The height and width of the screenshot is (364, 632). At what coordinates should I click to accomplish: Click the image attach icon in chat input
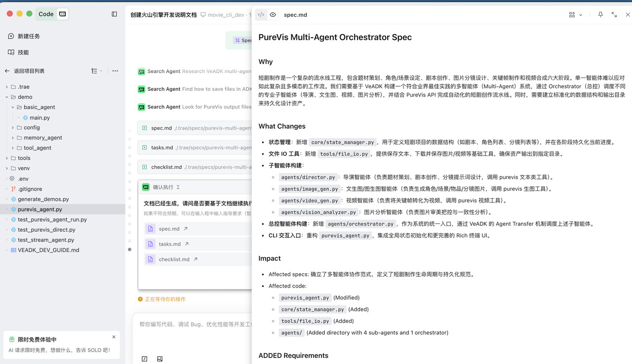pyautogui.click(x=159, y=359)
